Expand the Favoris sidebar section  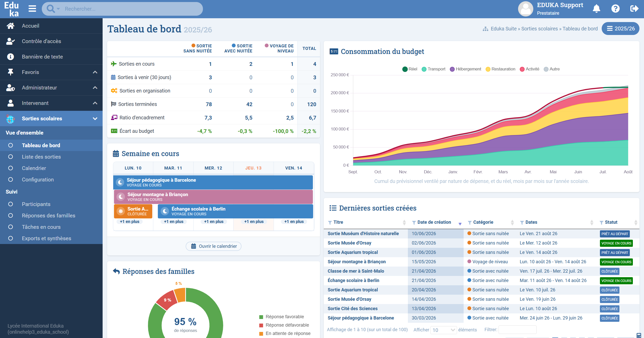point(51,72)
